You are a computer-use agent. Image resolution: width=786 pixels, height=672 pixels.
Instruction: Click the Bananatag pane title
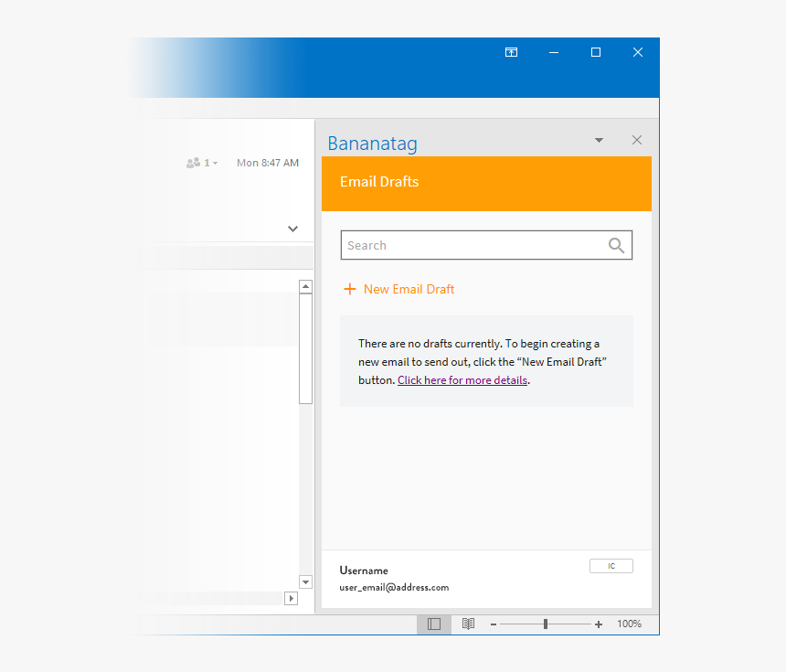click(373, 144)
